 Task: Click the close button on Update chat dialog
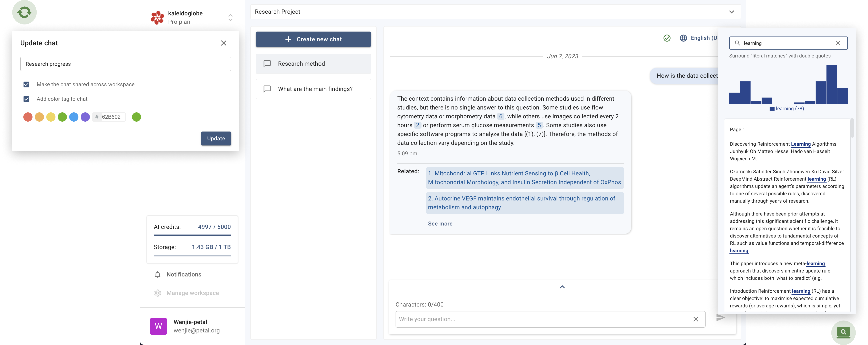[224, 43]
